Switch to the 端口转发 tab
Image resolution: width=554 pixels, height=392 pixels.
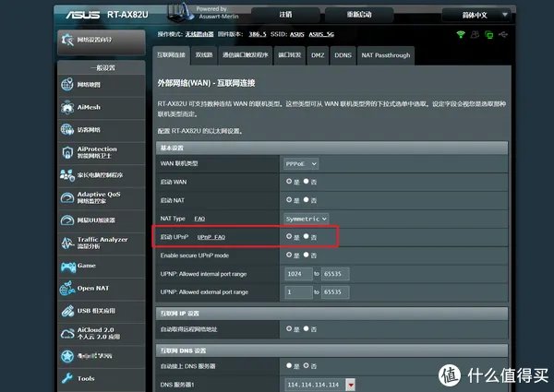tap(290, 55)
